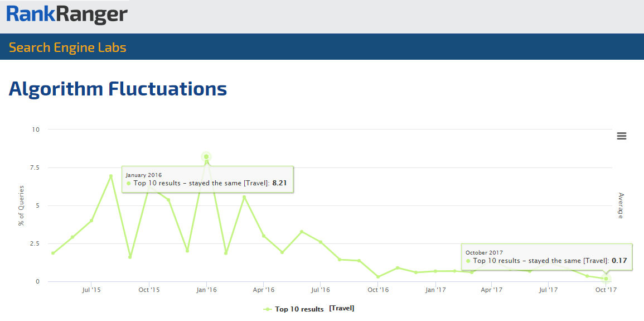The height and width of the screenshot is (321, 644).
Task: Click the August 2015 peak data point
Action: pos(111,176)
